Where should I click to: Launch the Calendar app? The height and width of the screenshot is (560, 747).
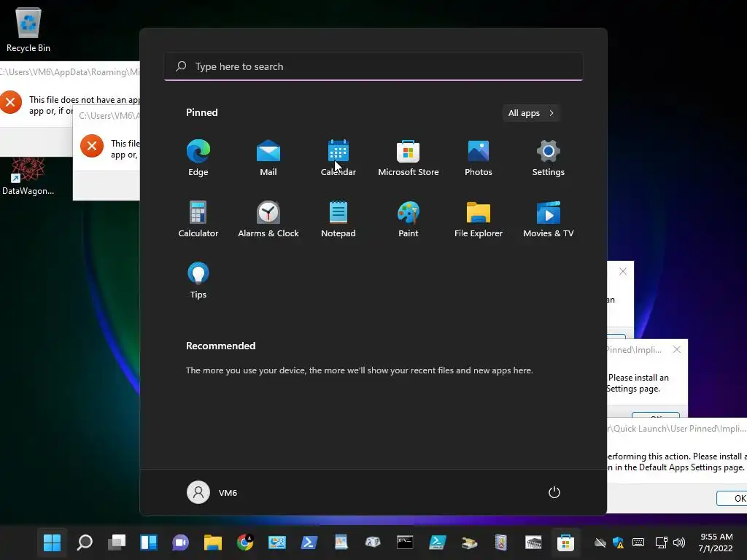coord(338,158)
